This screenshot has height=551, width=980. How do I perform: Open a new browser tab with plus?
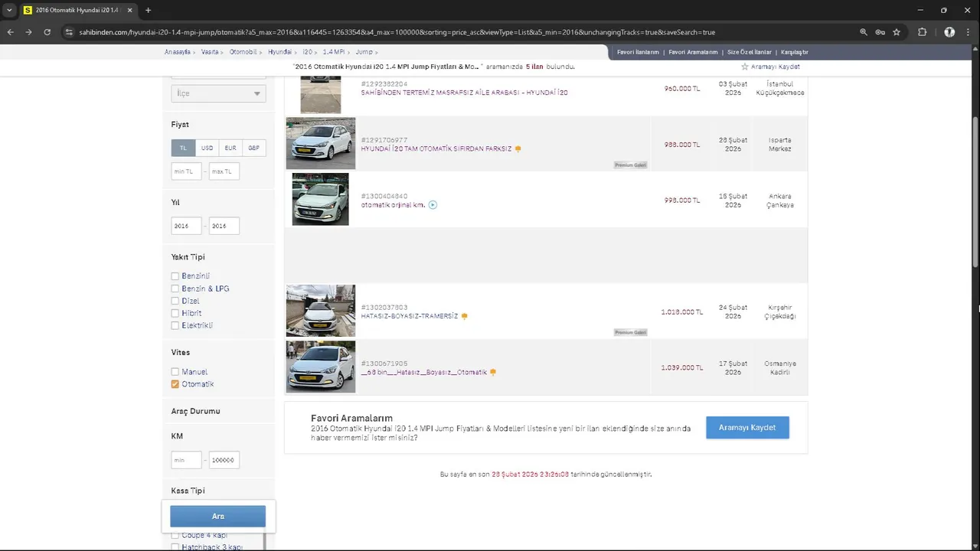pyautogui.click(x=148, y=10)
